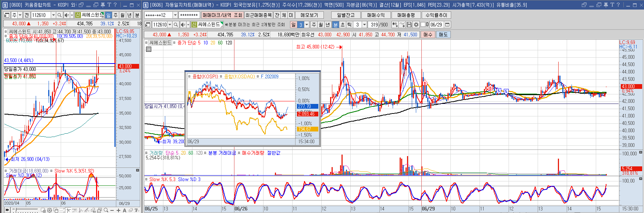Open calendar picker next to 06/29

coord(447,25)
